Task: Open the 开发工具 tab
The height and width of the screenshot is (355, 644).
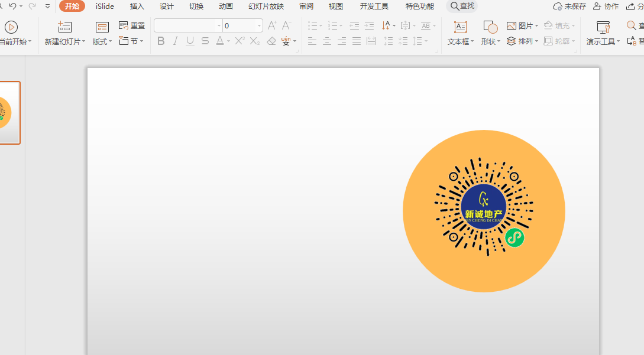Action: (374, 6)
